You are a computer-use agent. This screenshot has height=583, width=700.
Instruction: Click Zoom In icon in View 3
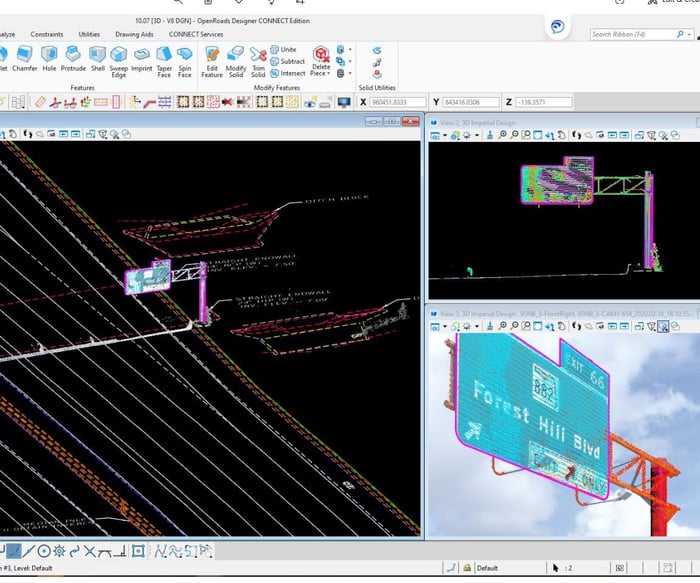(502, 327)
